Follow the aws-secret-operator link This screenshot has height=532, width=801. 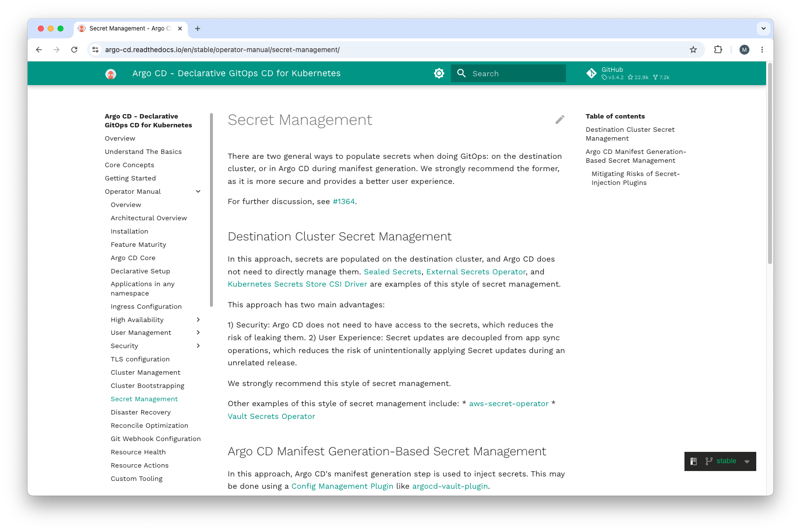[509, 404]
